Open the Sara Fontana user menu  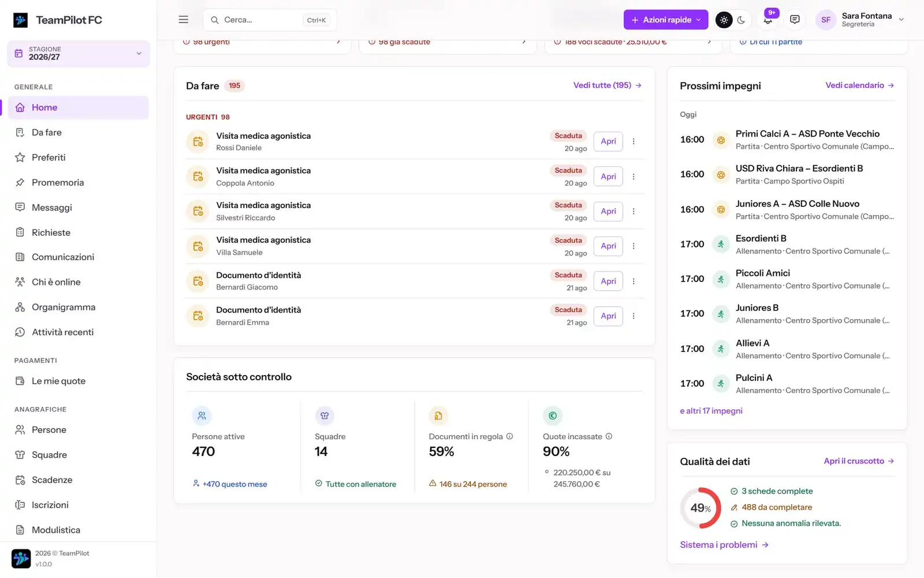click(859, 20)
